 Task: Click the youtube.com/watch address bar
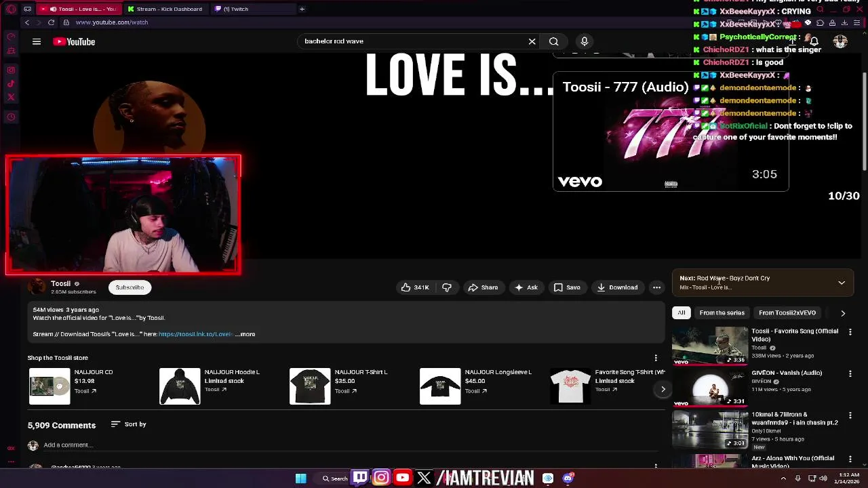point(112,22)
